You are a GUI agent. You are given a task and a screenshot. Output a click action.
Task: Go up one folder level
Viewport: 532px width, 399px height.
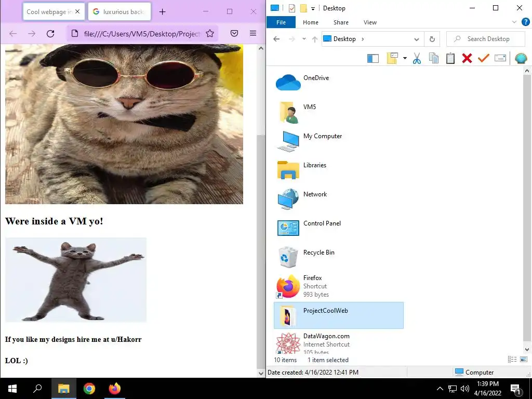coord(314,39)
